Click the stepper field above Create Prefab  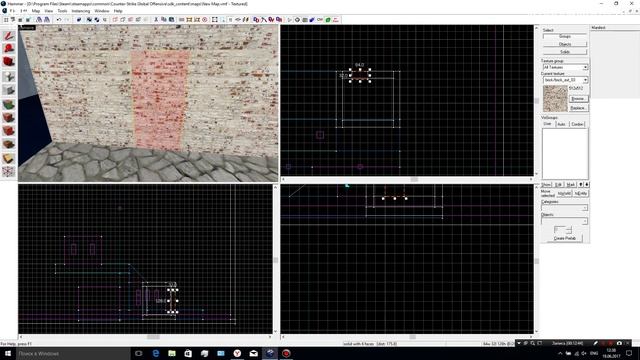pos(563,229)
